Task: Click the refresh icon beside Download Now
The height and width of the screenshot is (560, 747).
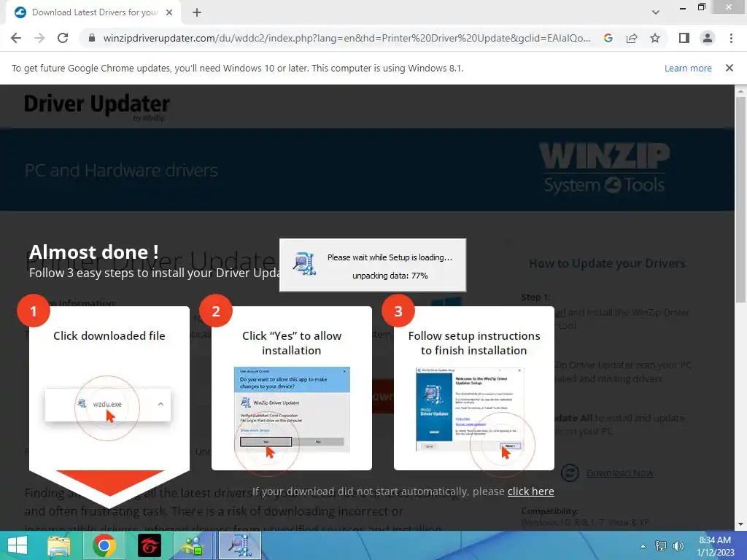Action: (570, 472)
